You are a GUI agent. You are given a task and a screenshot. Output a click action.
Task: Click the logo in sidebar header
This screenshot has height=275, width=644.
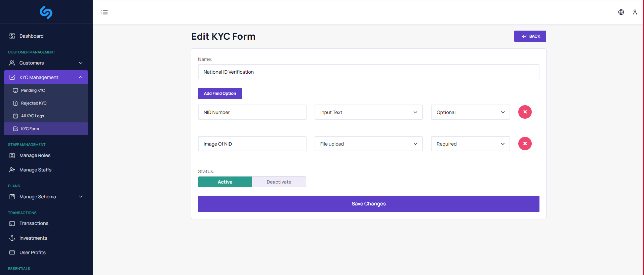[46, 12]
